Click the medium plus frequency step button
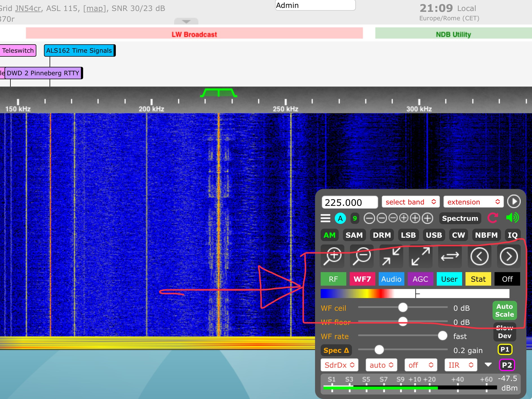Screen dimensions: 532x399 [x=415, y=218]
